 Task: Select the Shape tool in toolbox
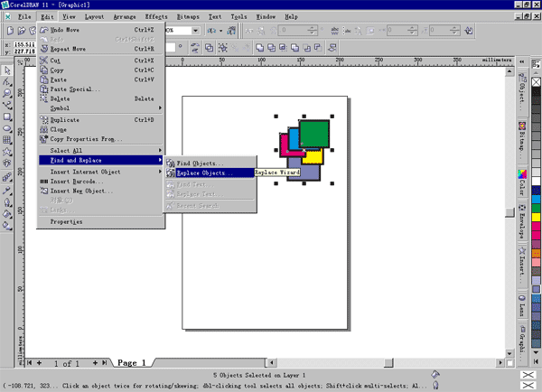click(x=7, y=82)
